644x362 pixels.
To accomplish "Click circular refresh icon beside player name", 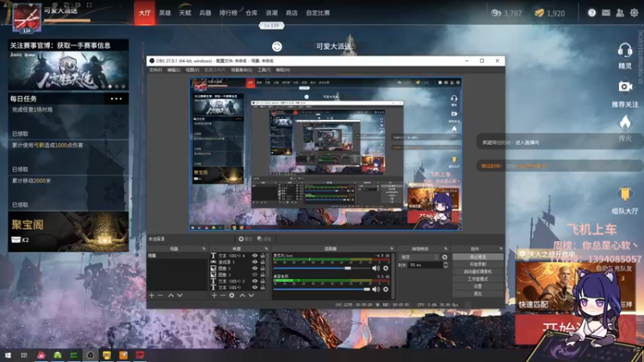I will point(277,47).
